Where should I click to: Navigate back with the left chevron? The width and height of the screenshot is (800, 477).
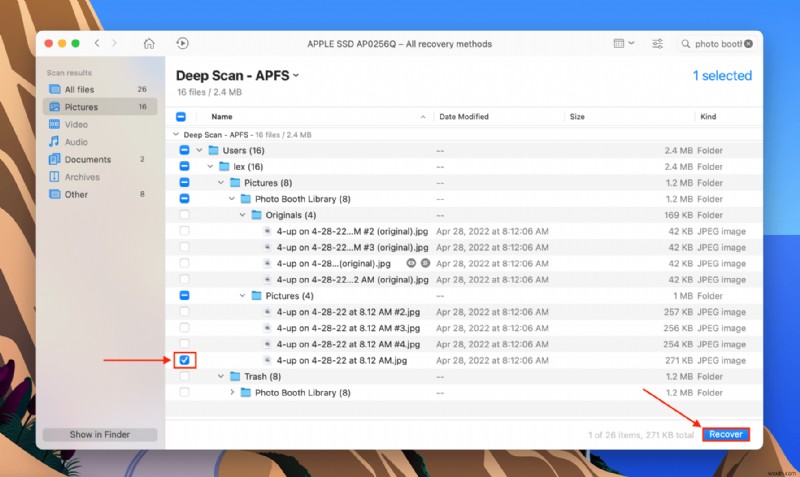coord(97,43)
